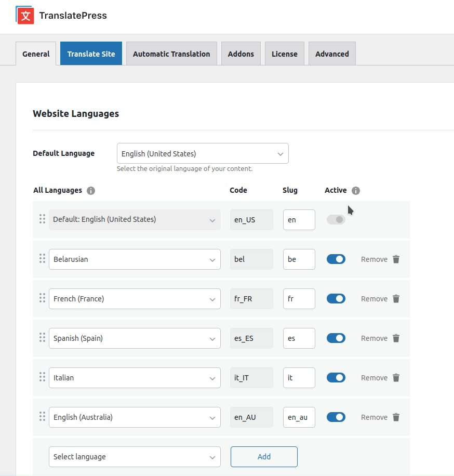Open the Default Language dropdown
454x476 pixels.
tap(203, 153)
